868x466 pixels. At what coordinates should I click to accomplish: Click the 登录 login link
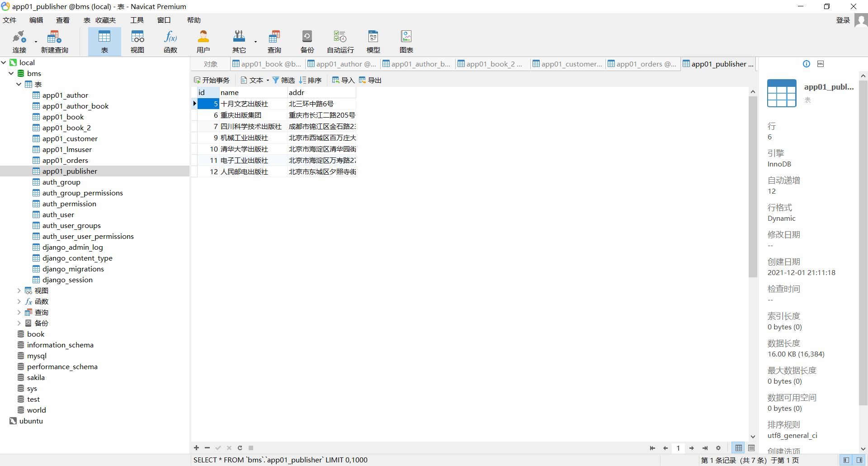click(843, 20)
